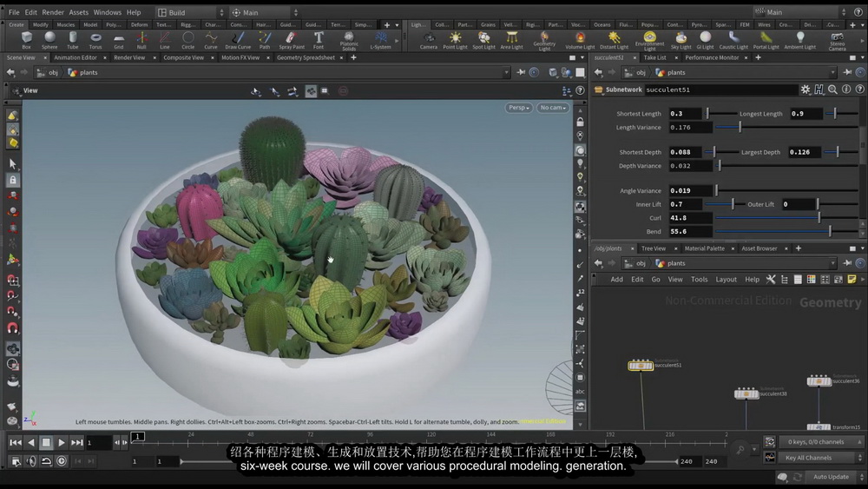Adjust the Curl slider
Viewport: 868px width, 489px height.
pyautogui.click(x=786, y=218)
